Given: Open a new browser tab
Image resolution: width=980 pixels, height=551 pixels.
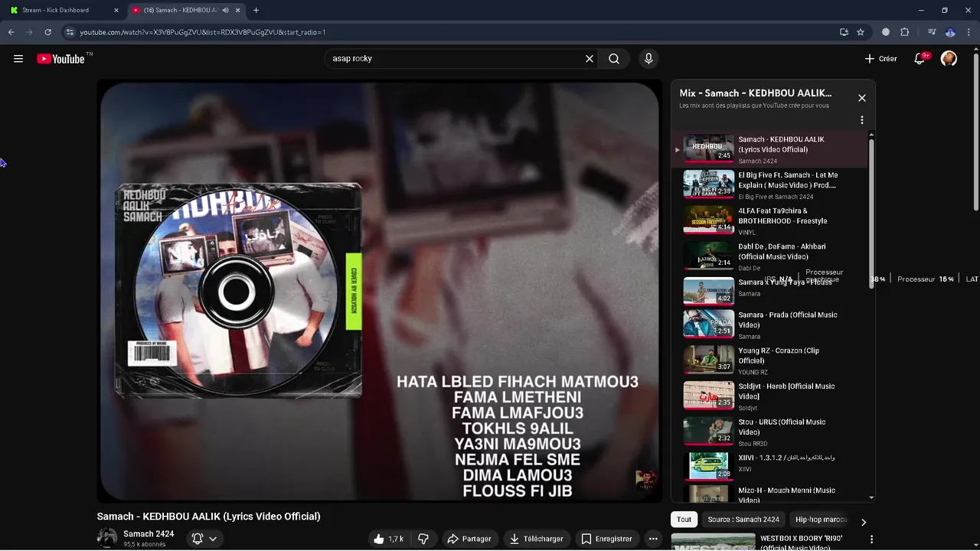Looking at the screenshot, I should (x=256, y=10).
